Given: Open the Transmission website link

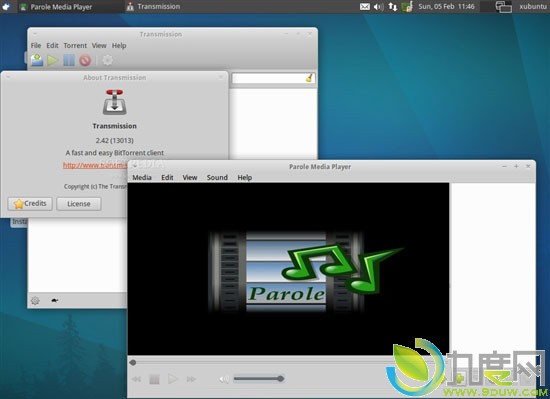Looking at the screenshot, I should (95, 165).
